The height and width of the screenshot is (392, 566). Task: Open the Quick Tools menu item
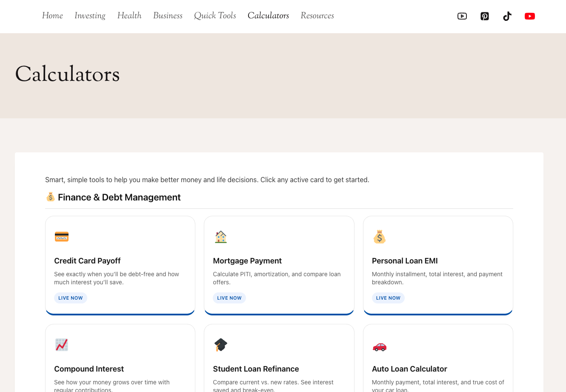[215, 16]
